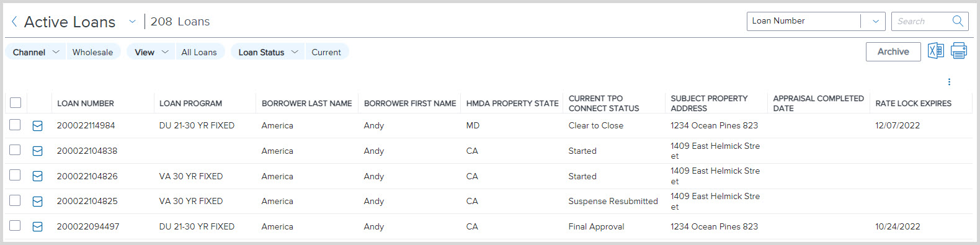Click the search magnifier icon

(958, 21)
